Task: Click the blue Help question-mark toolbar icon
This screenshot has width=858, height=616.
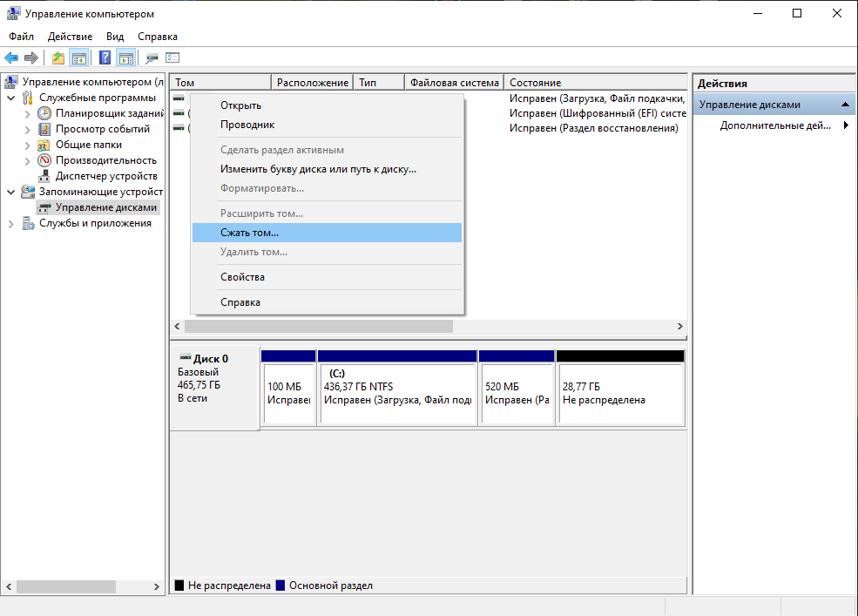Action: click(x=105, y=58)
